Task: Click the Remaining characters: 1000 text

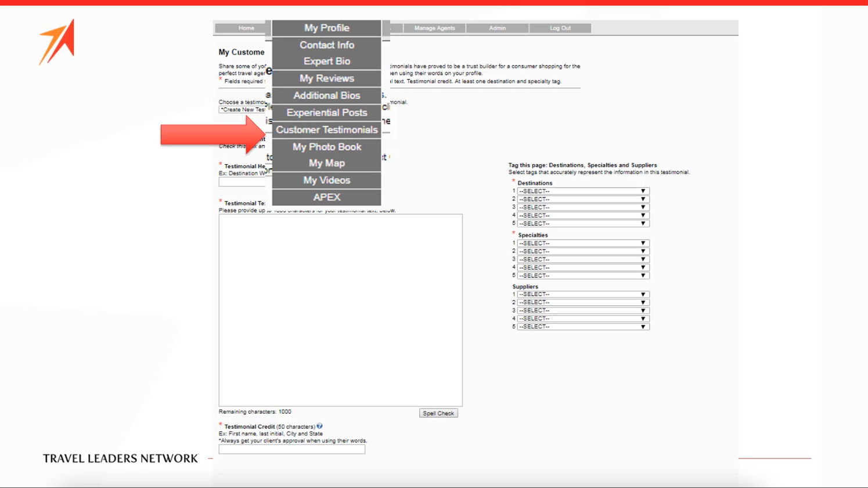Action: click(x=255, y=411)
